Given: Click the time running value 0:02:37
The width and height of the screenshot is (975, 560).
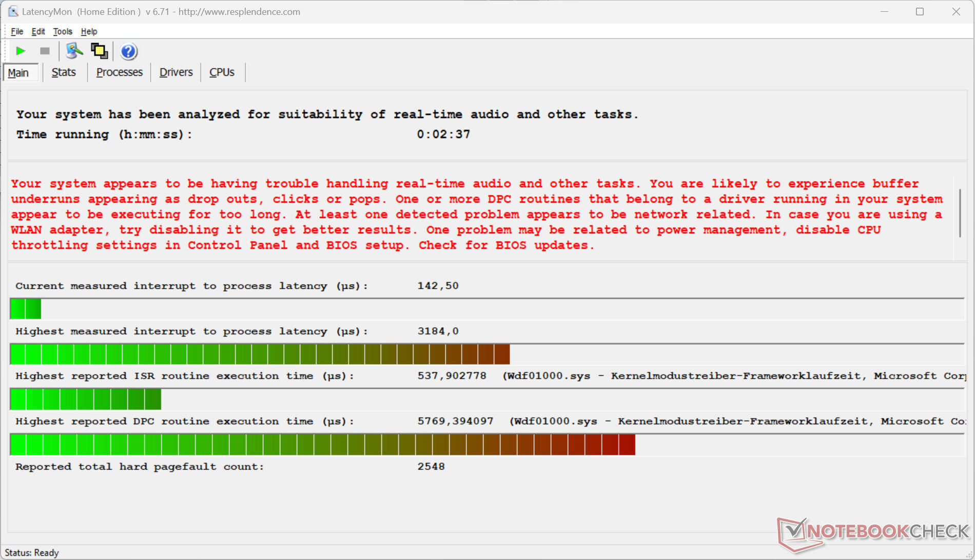Looking at the screenshot, I should pyautogui.click(x=443, y=134).
